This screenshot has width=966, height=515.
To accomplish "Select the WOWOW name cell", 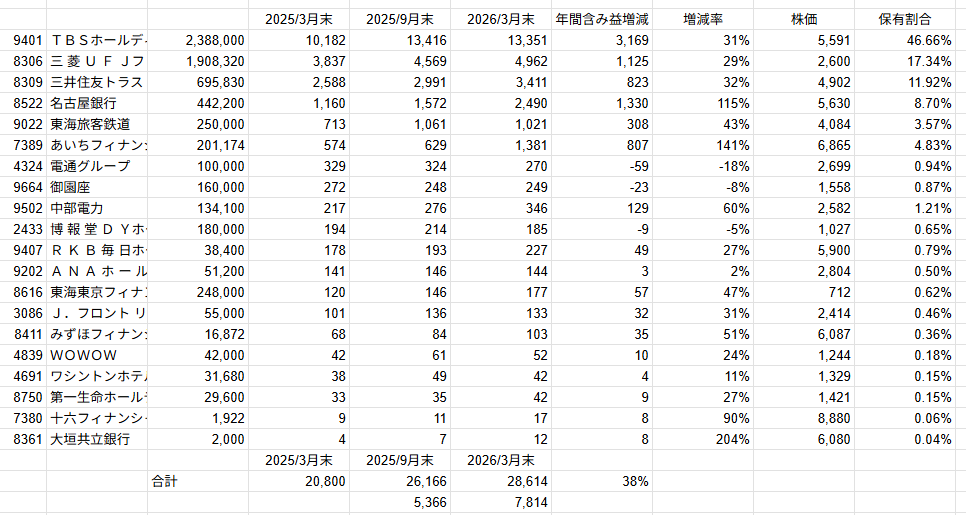I will click(x=96, y=355).
